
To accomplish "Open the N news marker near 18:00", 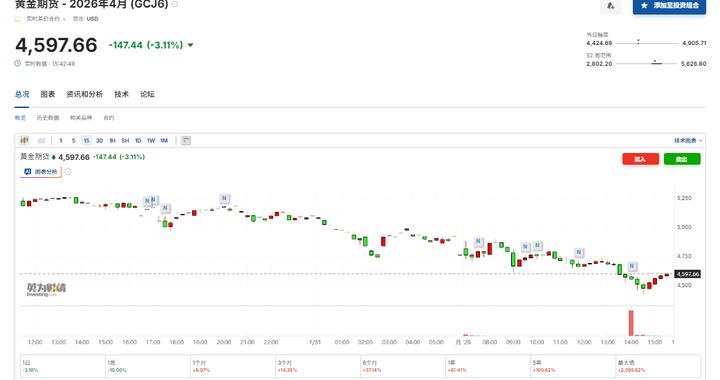I will 165,208.
